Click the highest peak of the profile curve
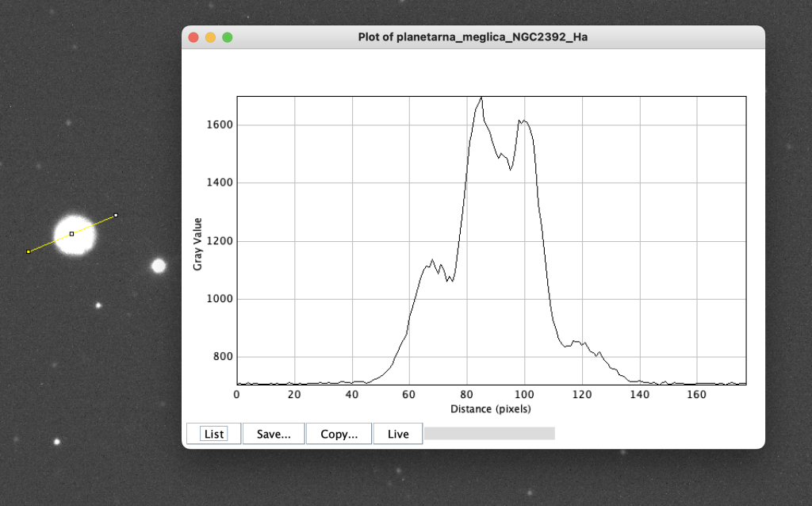The height and width of the screenshot is (506, 812). pos(481,98)
